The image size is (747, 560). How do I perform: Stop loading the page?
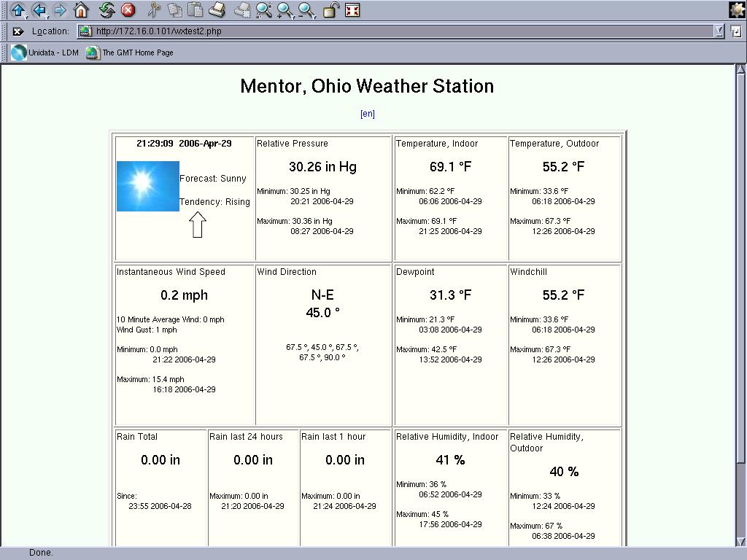(x=128, y=10)
